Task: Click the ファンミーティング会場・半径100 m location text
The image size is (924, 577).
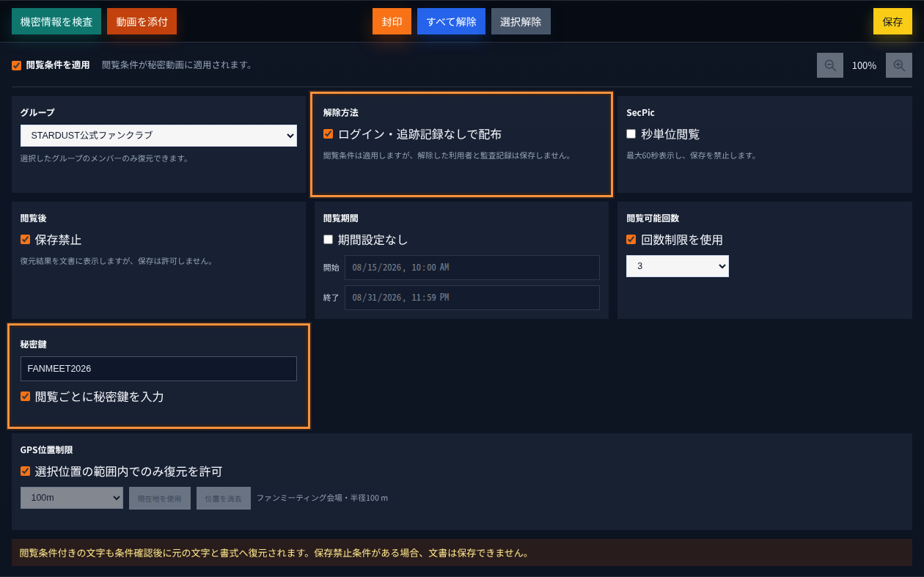Action: click(x=322, y=499)
